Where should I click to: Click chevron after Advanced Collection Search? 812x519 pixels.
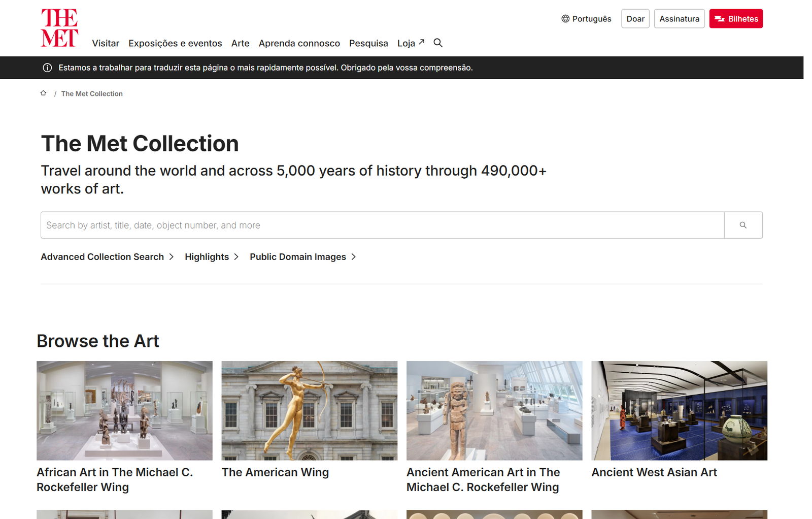pos(172,257)
